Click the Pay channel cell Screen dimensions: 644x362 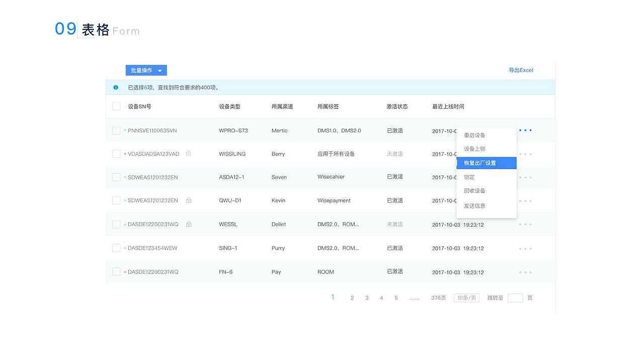(x=276, y=272)
